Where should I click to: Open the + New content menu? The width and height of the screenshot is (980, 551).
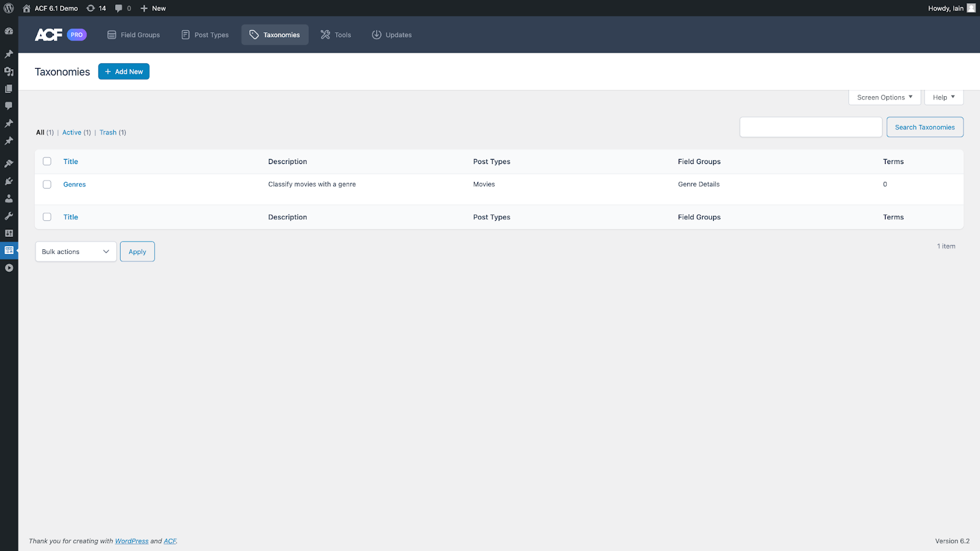[153, 8]
